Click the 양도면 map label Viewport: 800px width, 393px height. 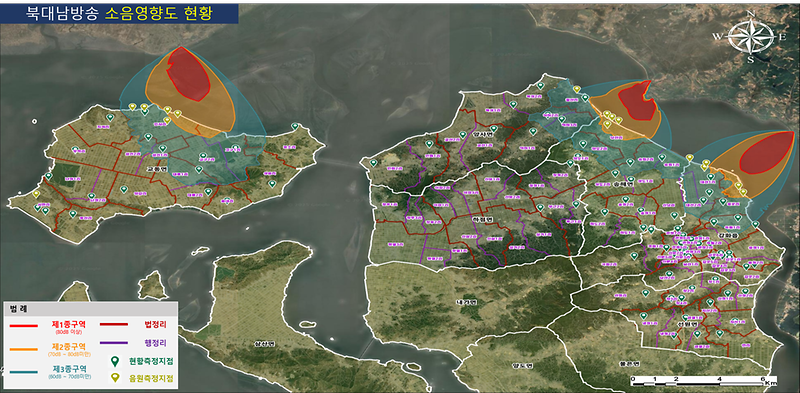pyautogui.click(x=523, y=365)
